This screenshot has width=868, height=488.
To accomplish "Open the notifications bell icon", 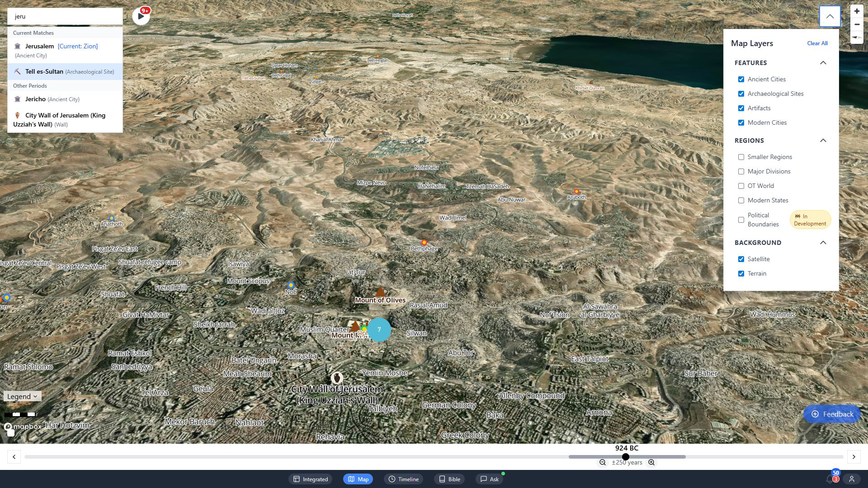I will 830,479.
